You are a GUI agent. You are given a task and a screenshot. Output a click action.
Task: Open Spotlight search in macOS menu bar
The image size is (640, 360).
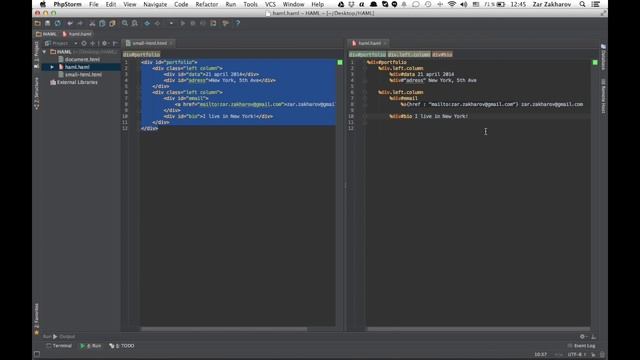[x=582, y=4]
